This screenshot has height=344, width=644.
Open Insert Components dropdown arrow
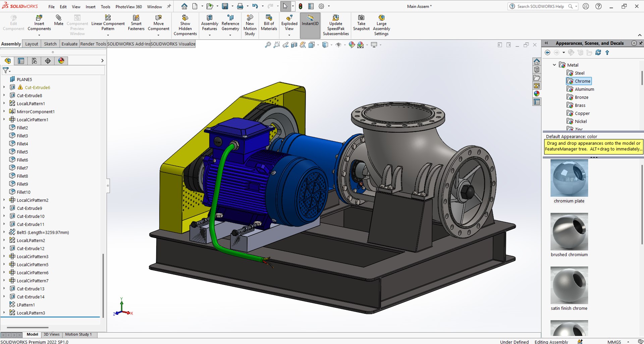click(39, 35)
